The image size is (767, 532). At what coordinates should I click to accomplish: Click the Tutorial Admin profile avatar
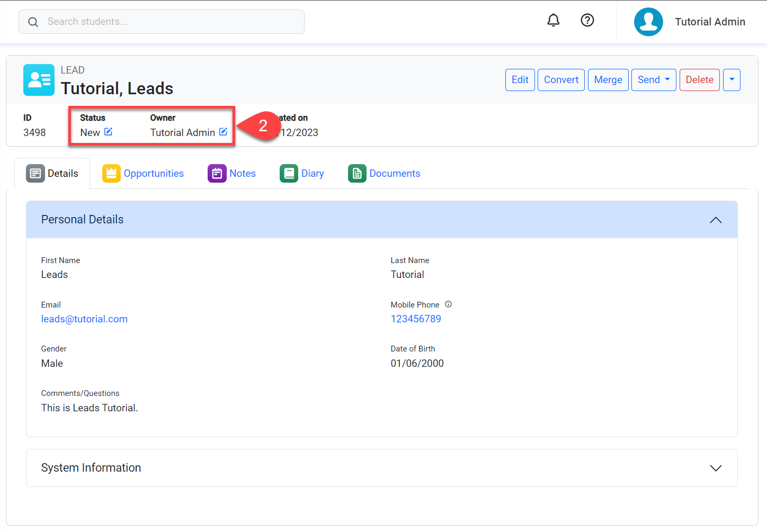648,22
